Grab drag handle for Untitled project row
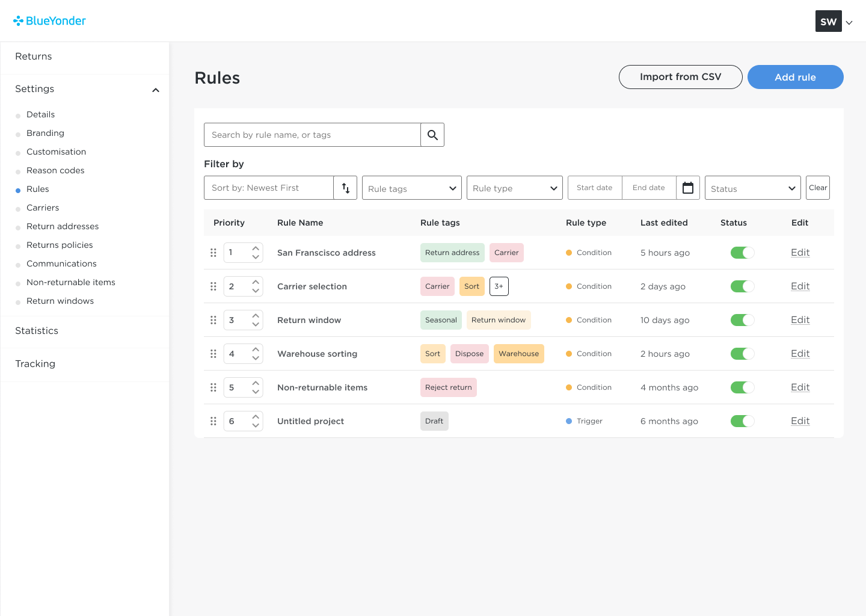Image resolution: width=866 pixels, height=616 pixels. [213, 421]
